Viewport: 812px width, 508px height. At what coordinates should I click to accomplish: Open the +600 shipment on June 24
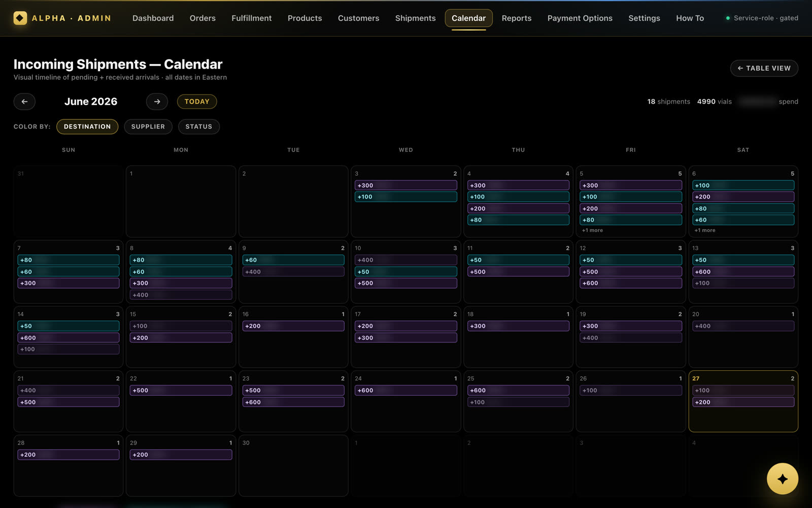(x=405, y=390)
